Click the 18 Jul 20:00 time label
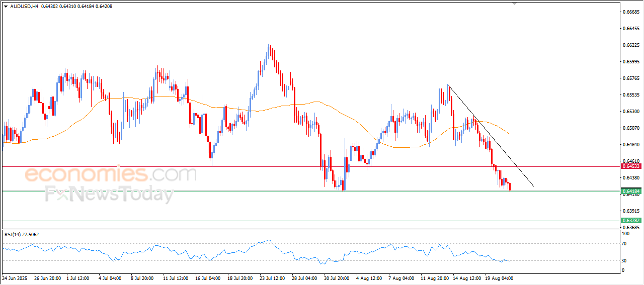 [240, 277]
